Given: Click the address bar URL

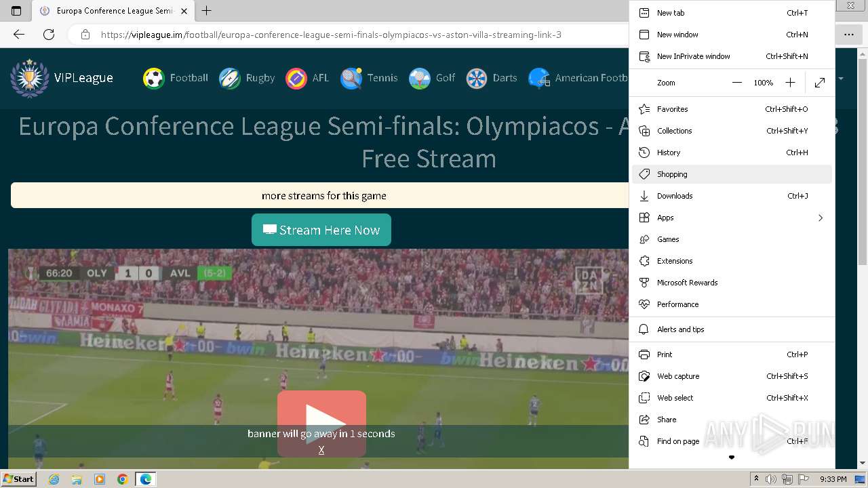Looking at the screenshot, I should coord(331,35).
